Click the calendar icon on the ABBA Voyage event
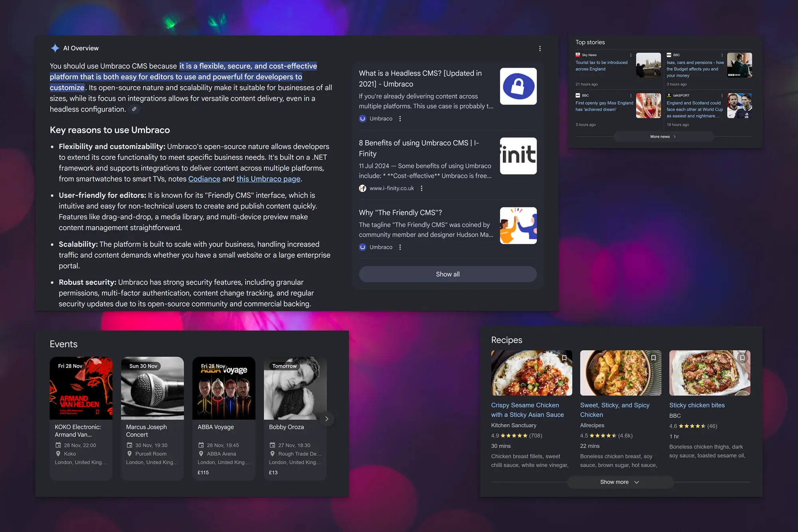Viewport: 798px width, 532px height. point(201,445)
